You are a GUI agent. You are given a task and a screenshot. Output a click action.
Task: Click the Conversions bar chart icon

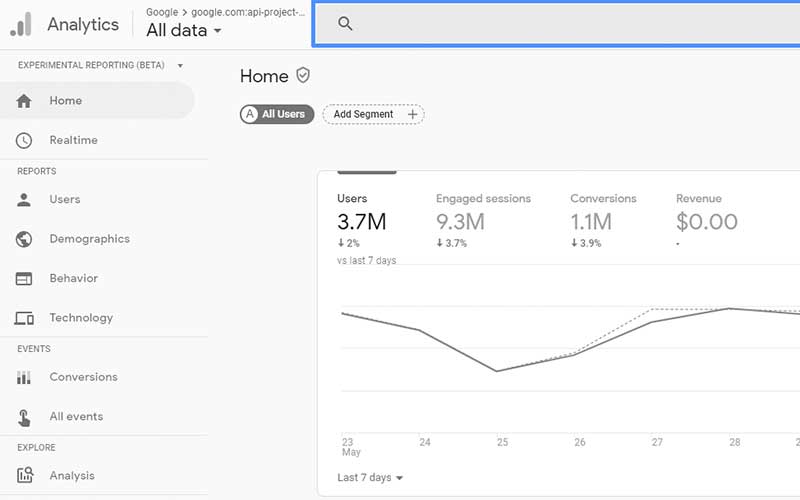coord(25,377)
